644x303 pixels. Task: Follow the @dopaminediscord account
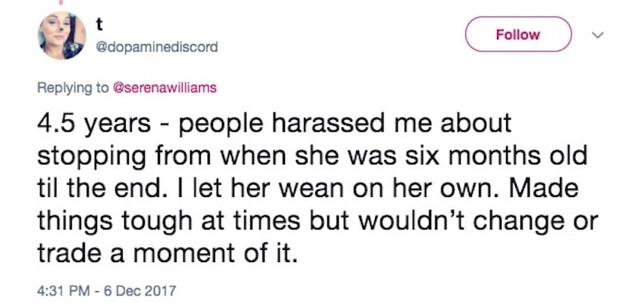point(518,35)
